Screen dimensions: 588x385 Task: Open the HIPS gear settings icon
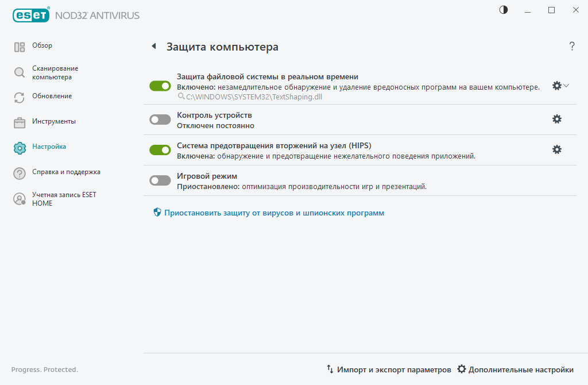point(556,149)
